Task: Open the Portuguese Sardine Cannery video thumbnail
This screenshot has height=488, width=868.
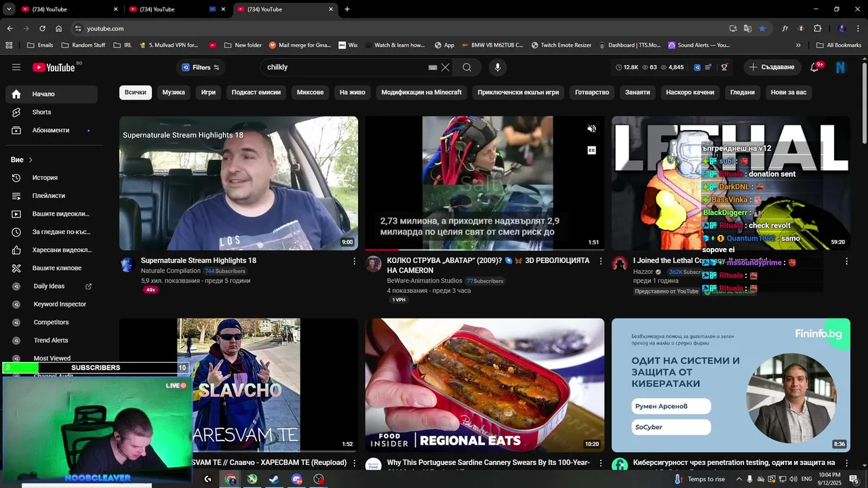Action: pyautogui.click(x=485, y=385)
